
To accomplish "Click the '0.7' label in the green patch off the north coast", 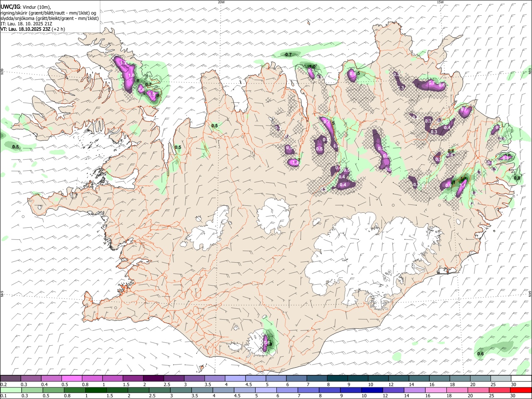I will coord(288,54).
